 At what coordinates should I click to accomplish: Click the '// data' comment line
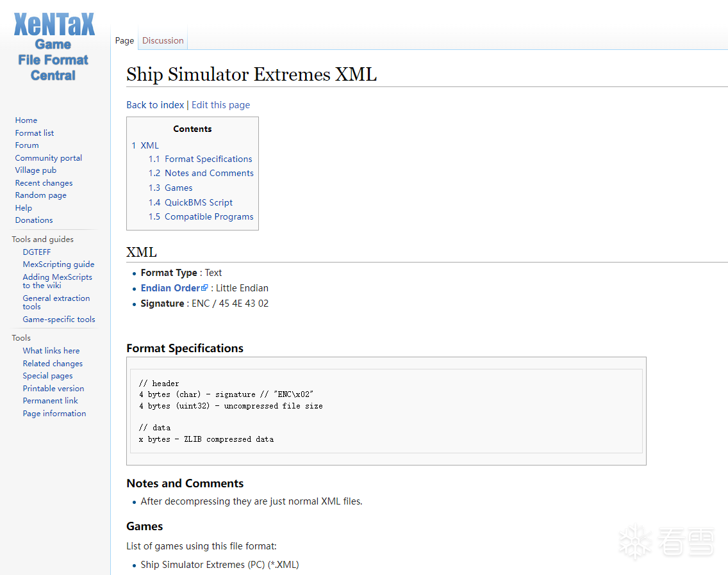click(x=154, y=428)
